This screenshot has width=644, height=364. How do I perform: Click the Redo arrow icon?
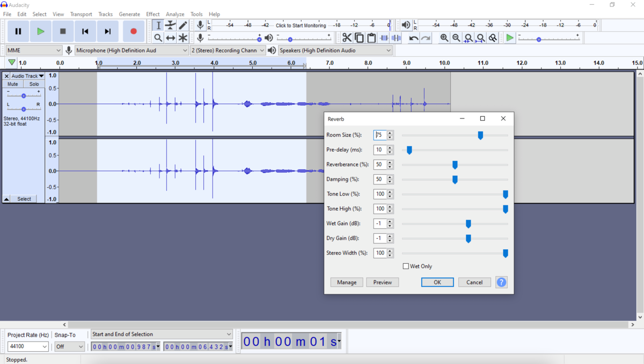click(x=426, y=38)
